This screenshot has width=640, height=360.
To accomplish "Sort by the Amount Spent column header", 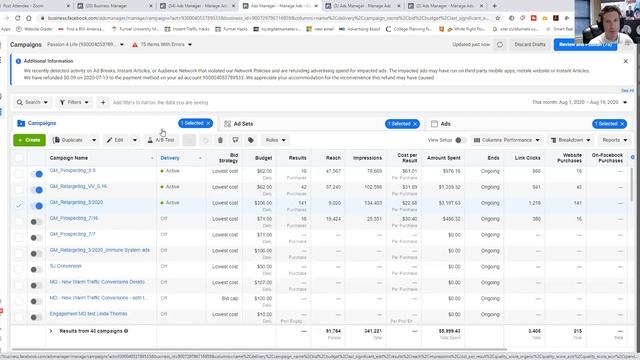I will (x=443, y=158).
